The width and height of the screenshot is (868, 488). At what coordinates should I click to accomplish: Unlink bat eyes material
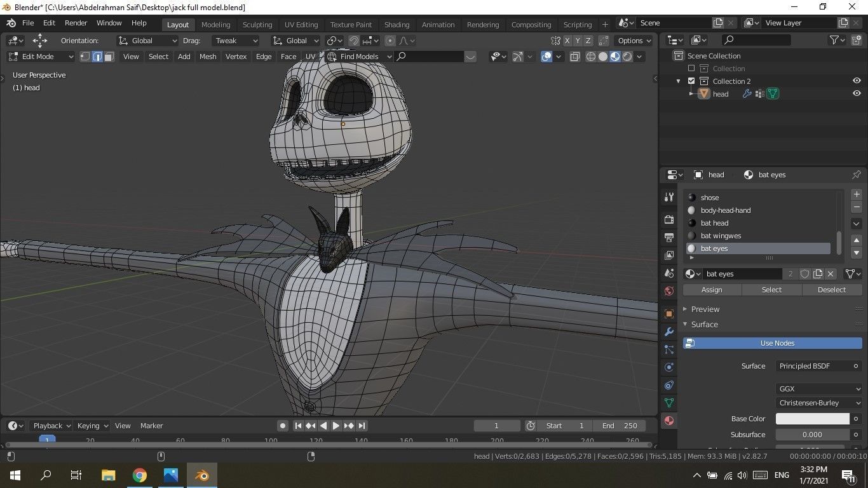[831, 274]
